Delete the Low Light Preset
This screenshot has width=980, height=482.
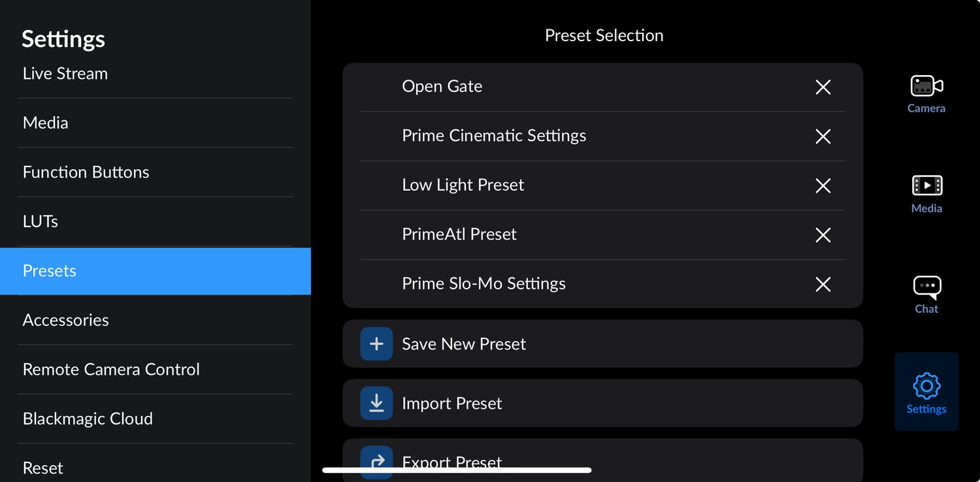point(823,185)
